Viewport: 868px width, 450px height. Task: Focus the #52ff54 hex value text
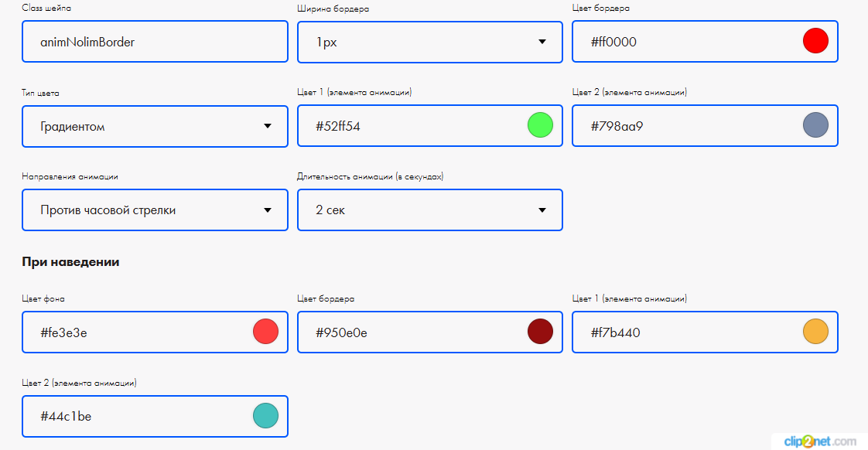click(x=338, y=126)
